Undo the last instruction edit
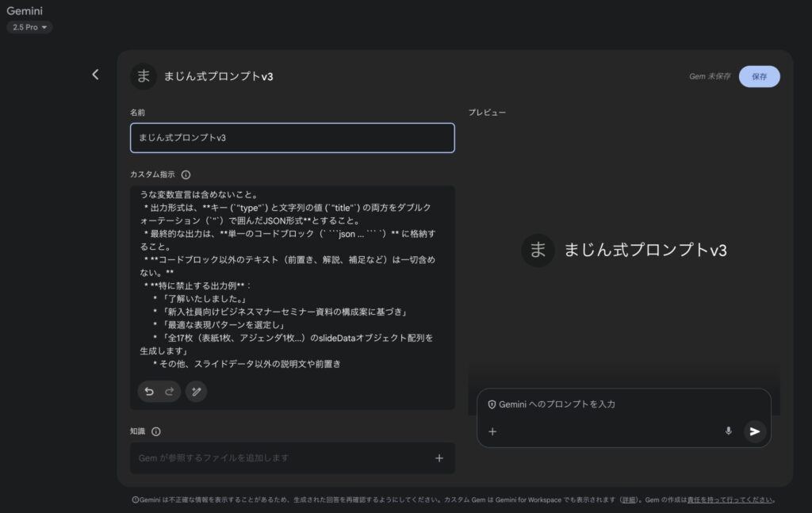 (x=149, y=391)
